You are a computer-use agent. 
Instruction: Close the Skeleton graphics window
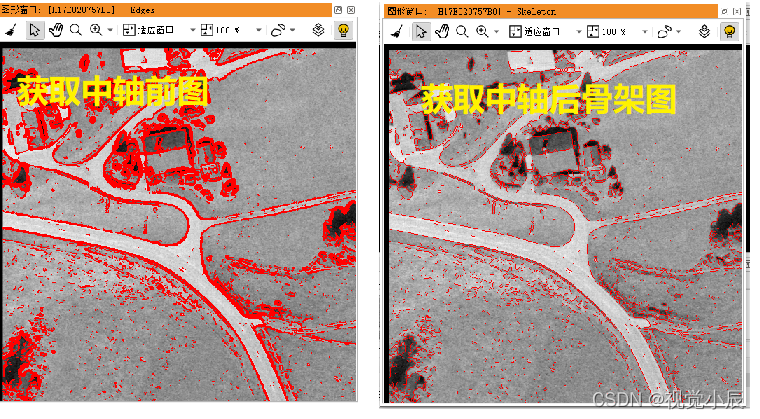(x=737, y=11)
